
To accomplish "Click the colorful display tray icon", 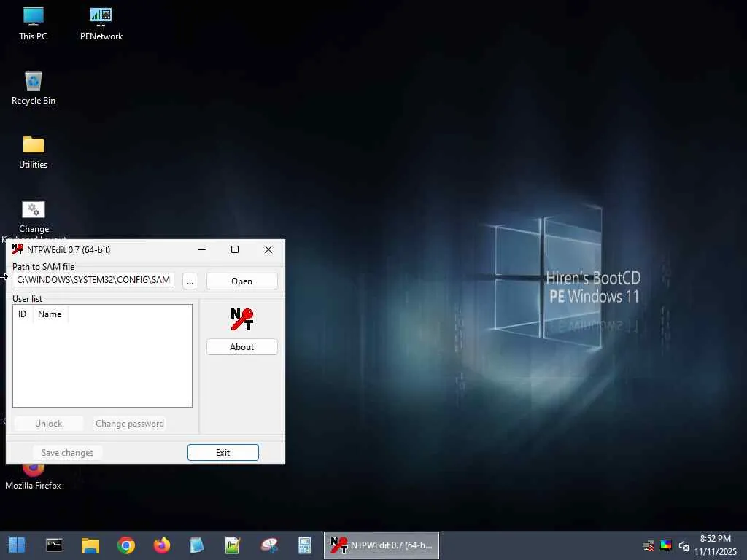I will (x=666, y=545).
